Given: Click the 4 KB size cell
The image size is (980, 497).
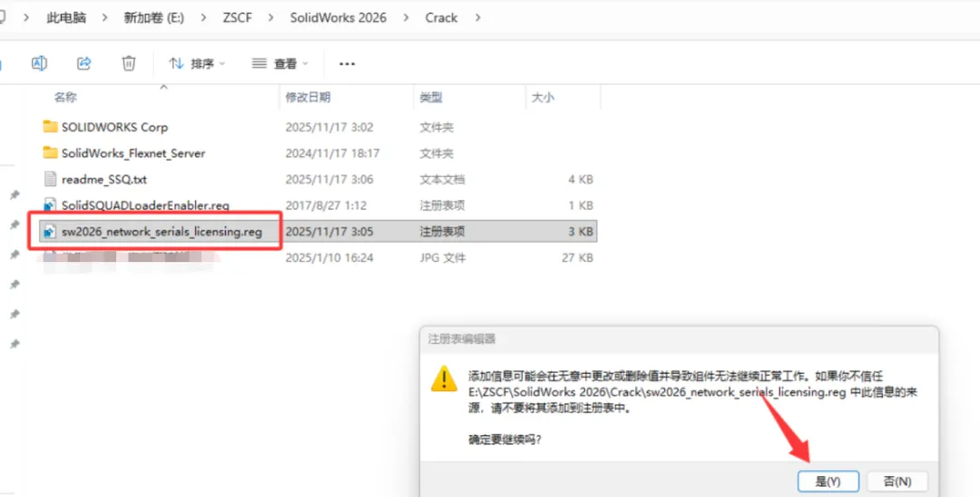Looking at the screenshot, I should (581, 180).
